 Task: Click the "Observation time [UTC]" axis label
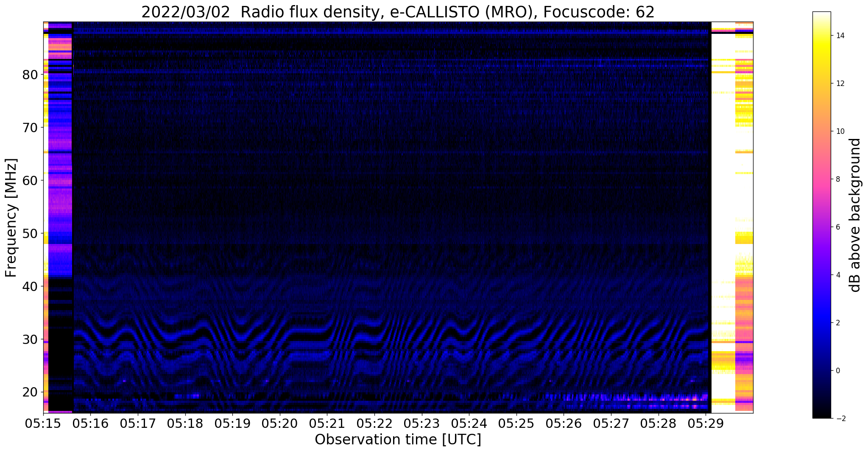pyautogui.click(x=398, y=440)
